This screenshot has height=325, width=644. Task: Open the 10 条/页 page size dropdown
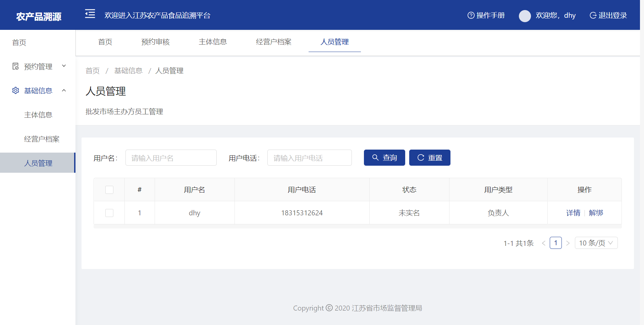[x=596, y=243]
